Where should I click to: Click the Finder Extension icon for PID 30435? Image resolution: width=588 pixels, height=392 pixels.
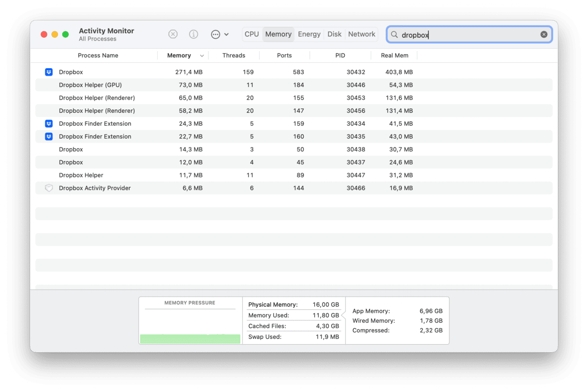[49, 136]
